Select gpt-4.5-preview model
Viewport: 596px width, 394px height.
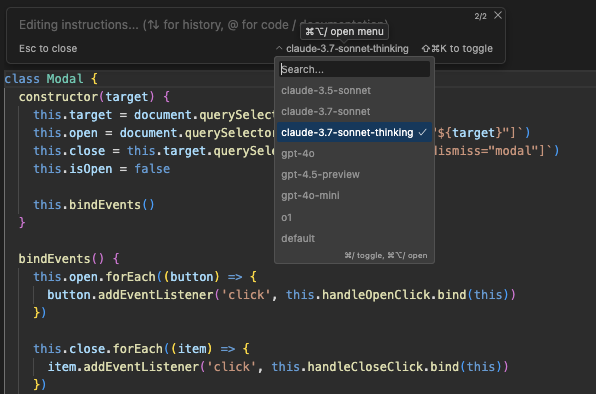click(354, 174)
